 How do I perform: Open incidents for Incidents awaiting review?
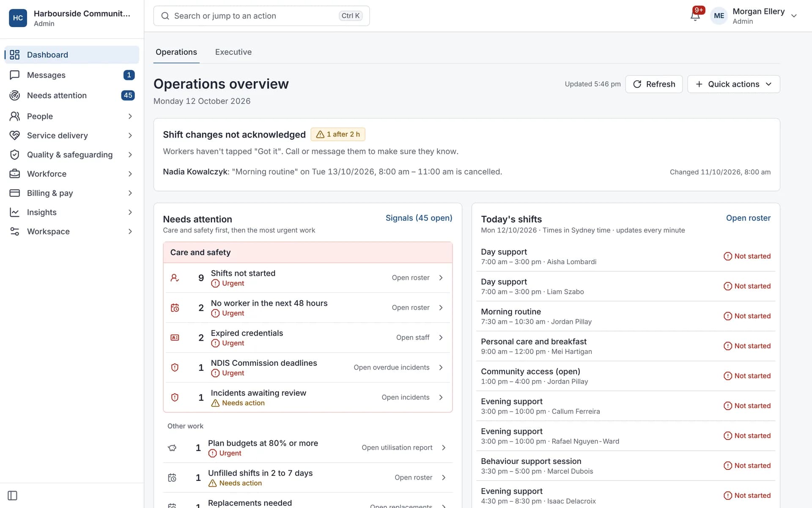(405, 397)
